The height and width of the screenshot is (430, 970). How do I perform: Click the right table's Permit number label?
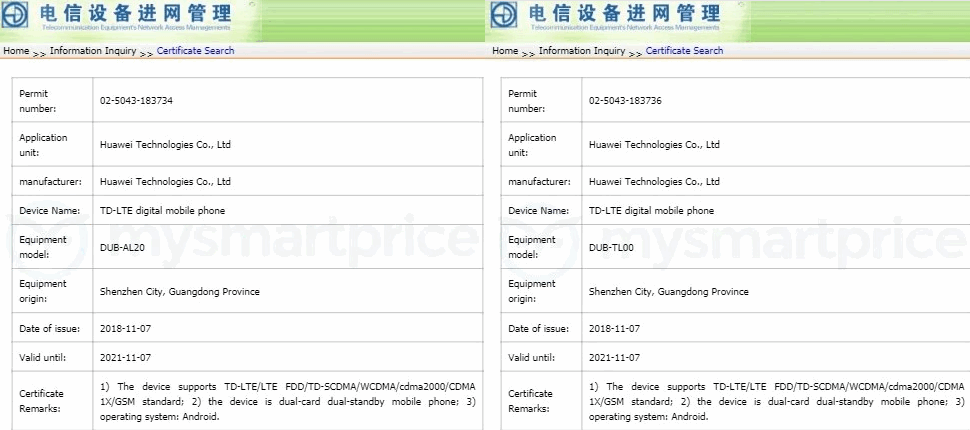tap(526, 101)
